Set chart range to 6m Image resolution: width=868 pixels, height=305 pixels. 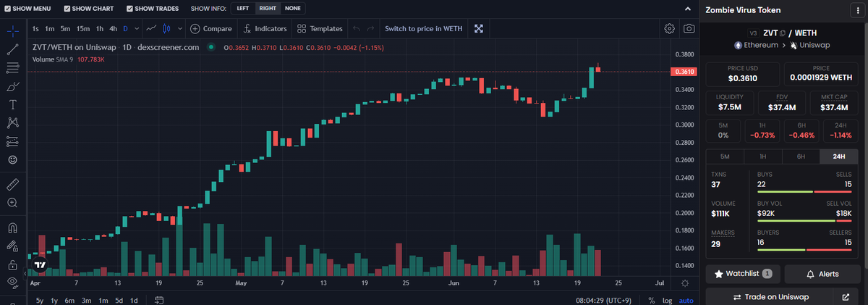69,300
